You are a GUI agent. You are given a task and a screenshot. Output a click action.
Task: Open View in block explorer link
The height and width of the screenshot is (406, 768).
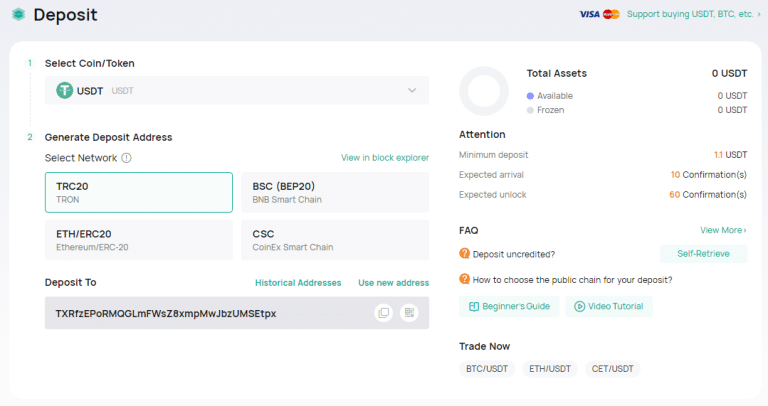pyautogui.click(x=385, y=158)
